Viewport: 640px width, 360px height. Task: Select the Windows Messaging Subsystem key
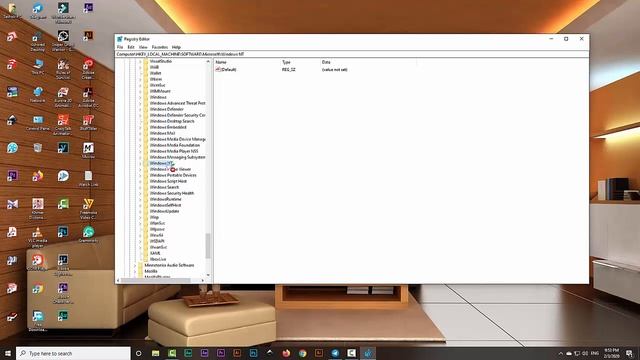(177, 157)
